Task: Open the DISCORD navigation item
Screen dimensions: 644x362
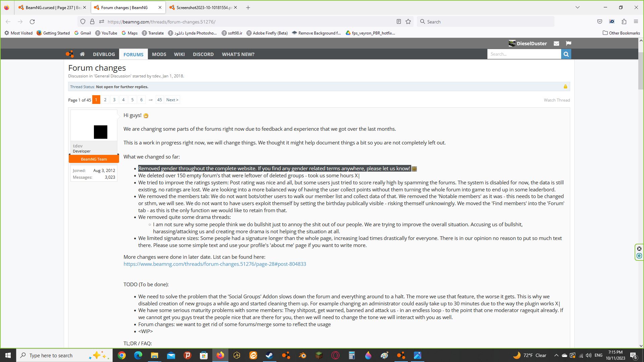Action: pos(203,54)
